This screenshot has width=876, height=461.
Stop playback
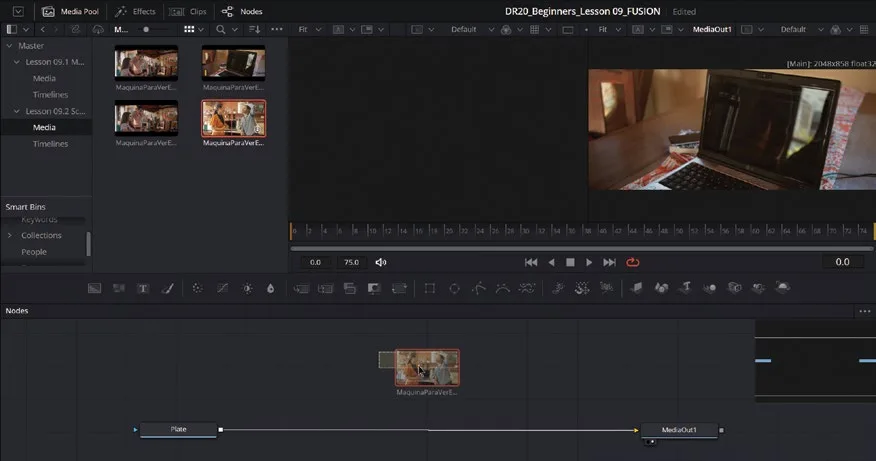click(570, 262)
